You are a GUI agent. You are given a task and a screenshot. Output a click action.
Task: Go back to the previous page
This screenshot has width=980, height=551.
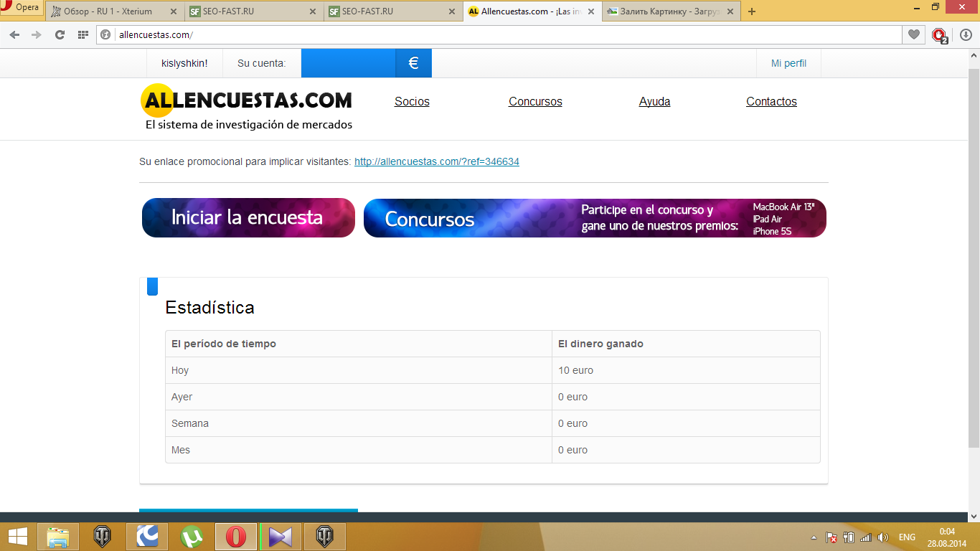[x=14, y=34]
